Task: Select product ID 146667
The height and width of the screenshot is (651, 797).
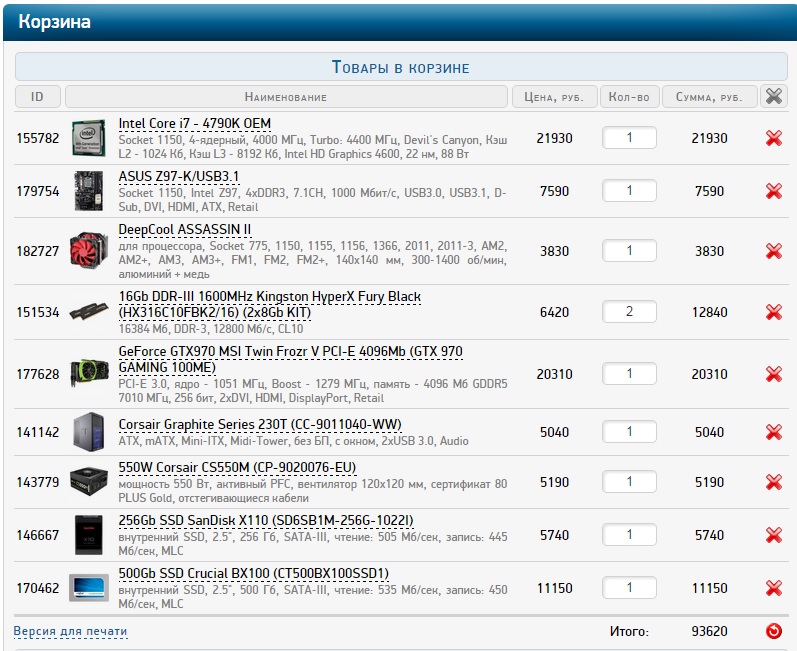Action: (38, 535)
